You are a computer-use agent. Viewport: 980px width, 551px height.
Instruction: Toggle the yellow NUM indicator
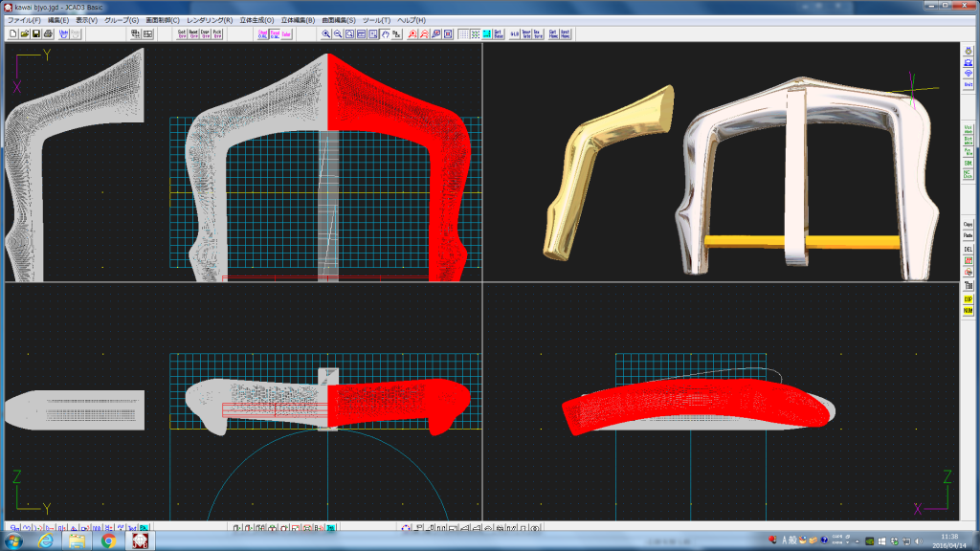tap(968, 310)
